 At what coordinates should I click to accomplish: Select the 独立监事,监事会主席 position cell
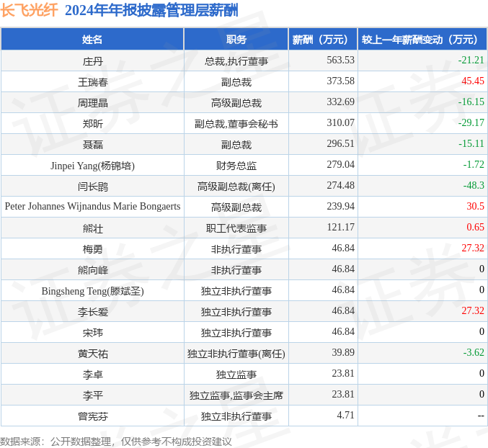click(x=236, y=395)
